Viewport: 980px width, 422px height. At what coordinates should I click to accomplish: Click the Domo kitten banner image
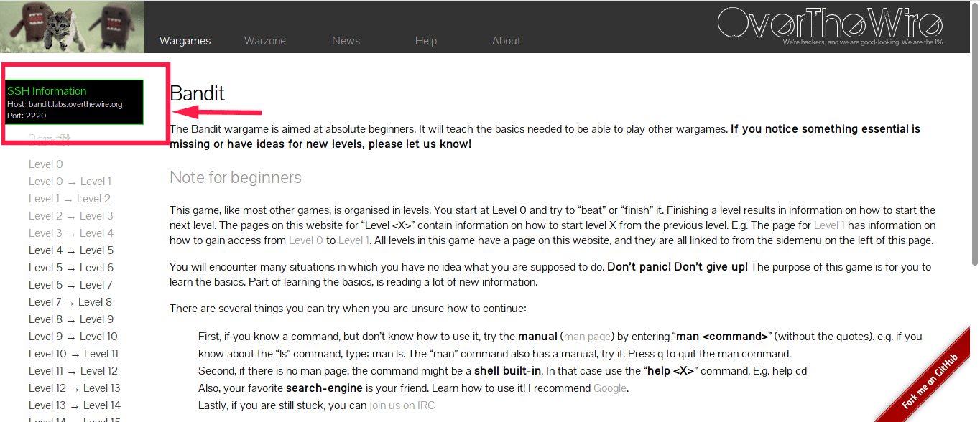coord(72,27)
